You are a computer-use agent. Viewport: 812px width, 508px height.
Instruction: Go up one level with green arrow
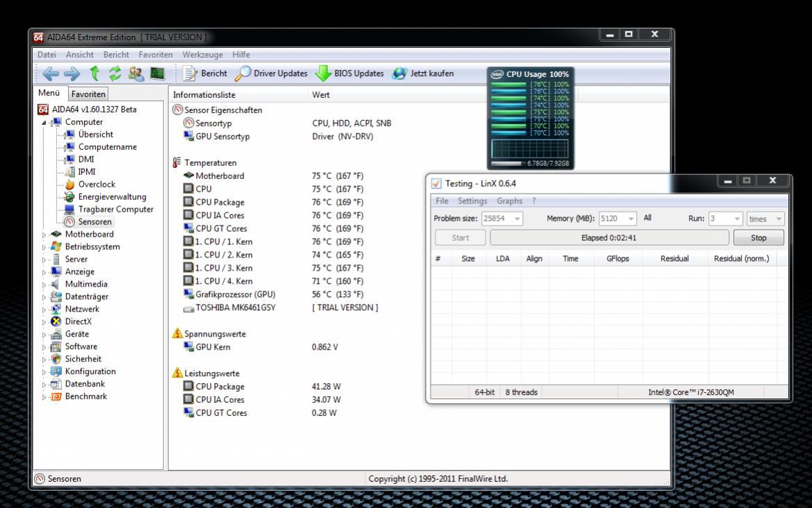point(94,74)
